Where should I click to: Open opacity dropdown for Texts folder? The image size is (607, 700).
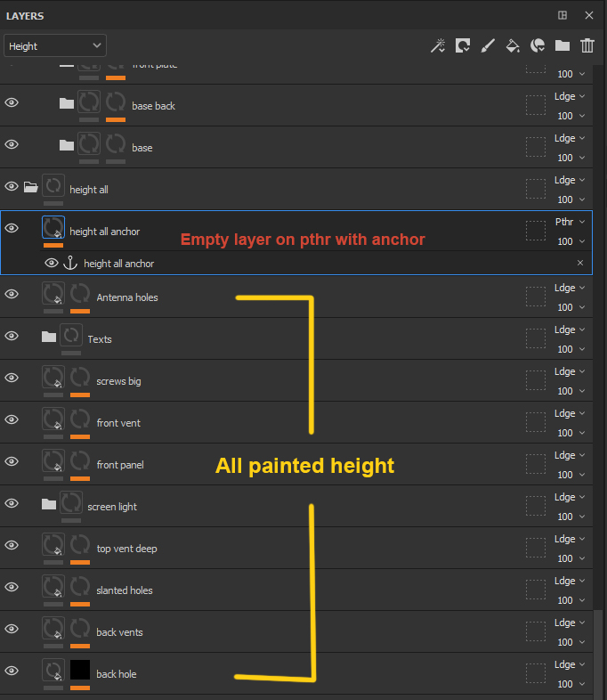[x=571, y=349]
